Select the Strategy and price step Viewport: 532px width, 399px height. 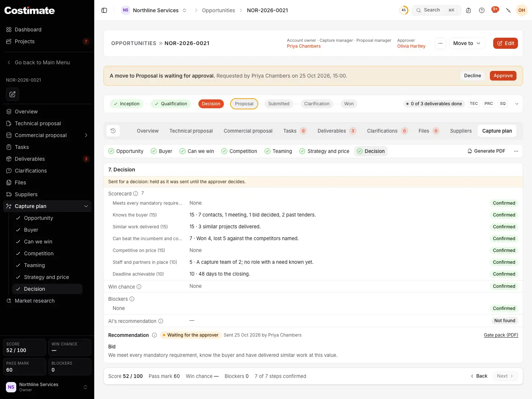pyautogui.click(x=324, y=151)
